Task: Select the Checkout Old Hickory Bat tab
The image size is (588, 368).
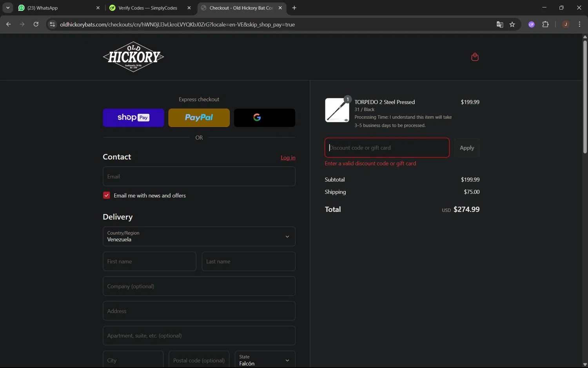Action: (x=241, y=8)
